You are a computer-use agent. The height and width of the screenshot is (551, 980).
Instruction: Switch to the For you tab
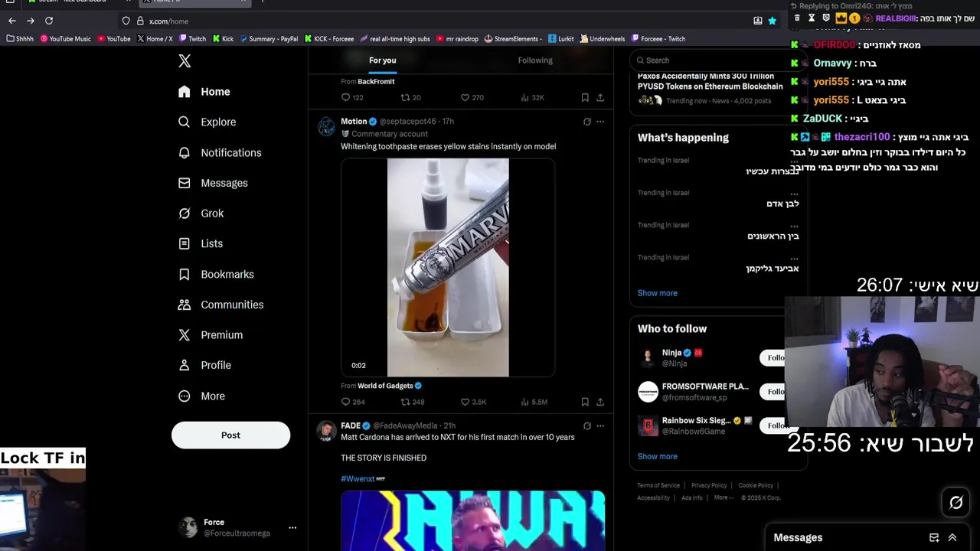383,60
